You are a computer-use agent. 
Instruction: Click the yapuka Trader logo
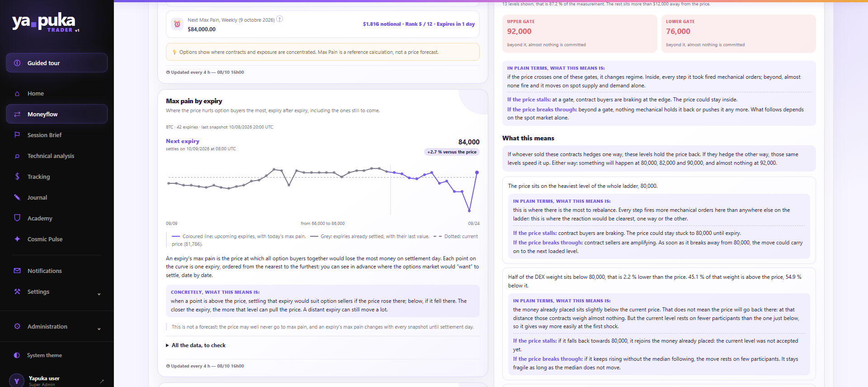pos(45,22)
